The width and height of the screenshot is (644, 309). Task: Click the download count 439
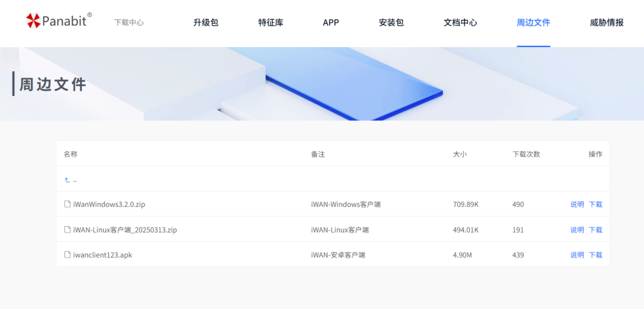(518, 255)
